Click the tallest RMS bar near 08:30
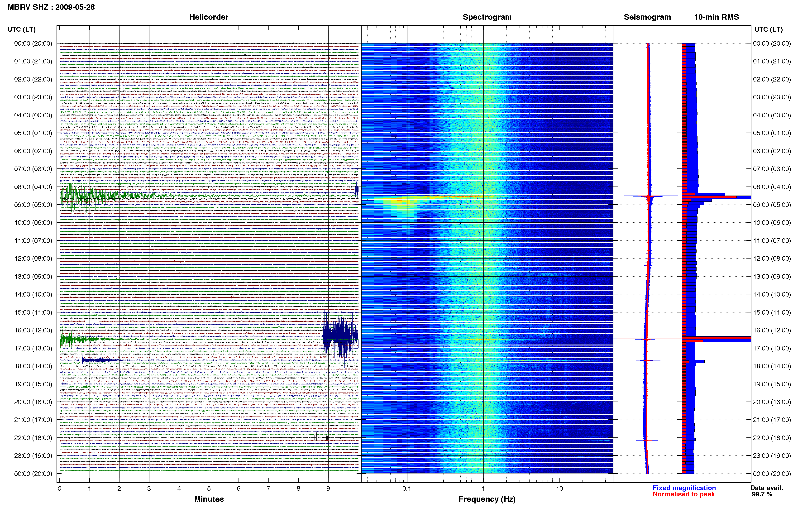Image resolution: width=812 pixels, height=508 pixels. [716, 197]
